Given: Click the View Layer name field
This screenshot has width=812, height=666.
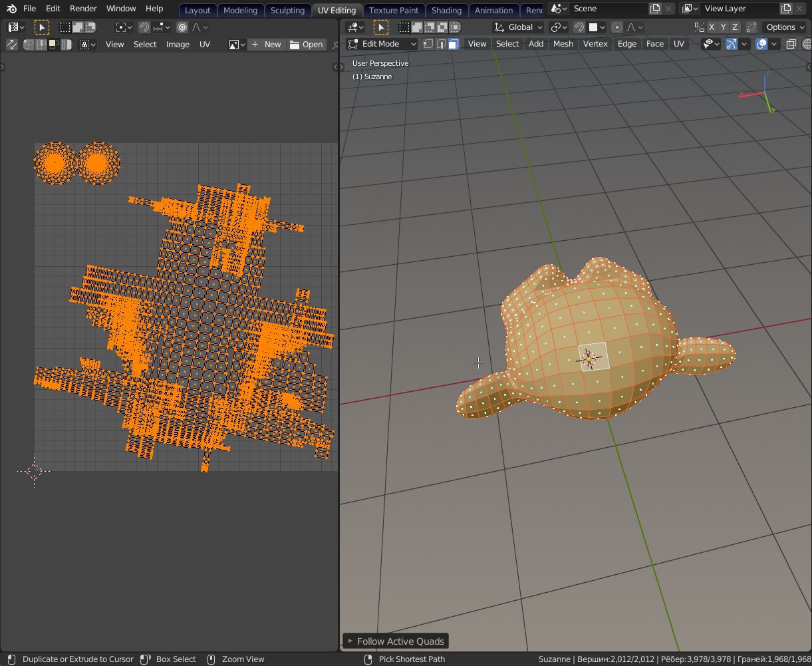Looking at the screenshot, I should tap(740, 9).
